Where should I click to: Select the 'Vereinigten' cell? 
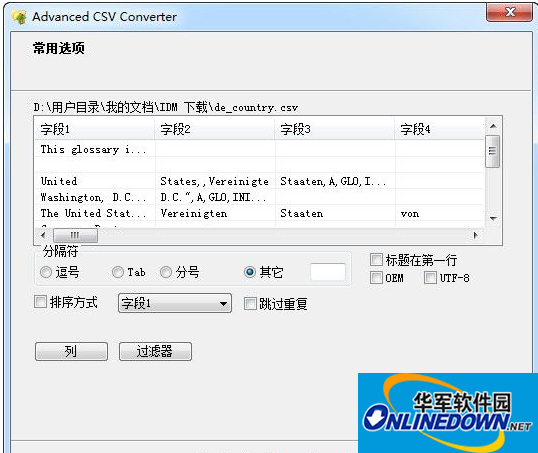point(215,213)
